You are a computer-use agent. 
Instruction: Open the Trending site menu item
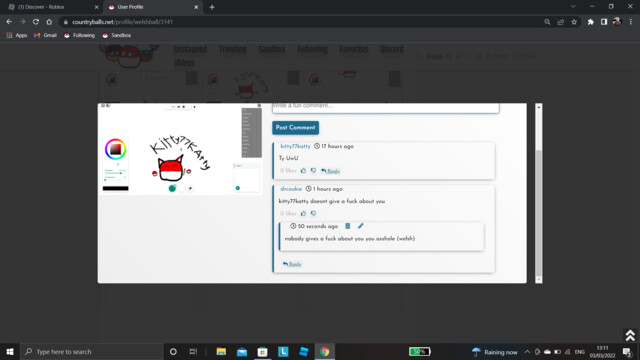232,49
